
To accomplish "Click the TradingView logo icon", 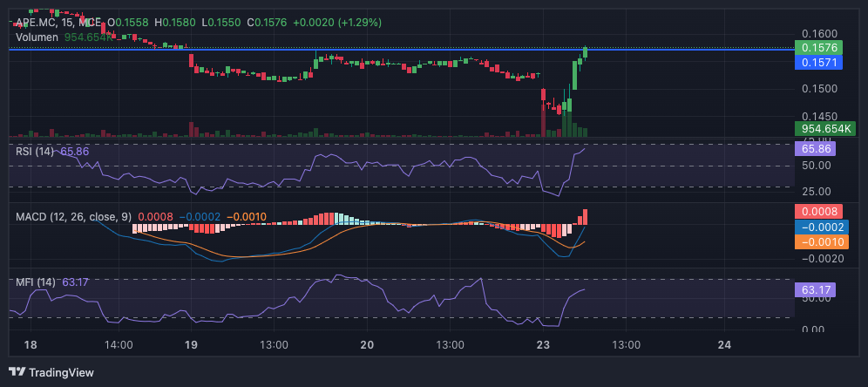I will [x=17, y=372].
